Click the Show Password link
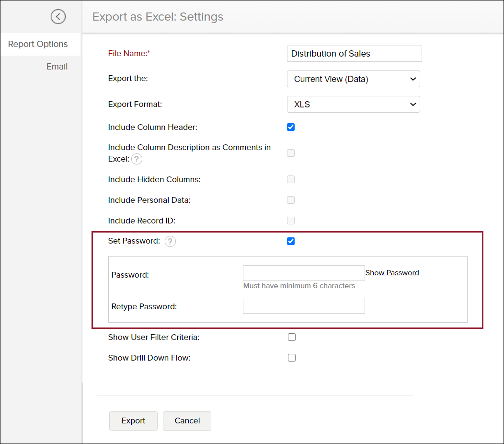The image size is (504, 444). click(392, 272)
